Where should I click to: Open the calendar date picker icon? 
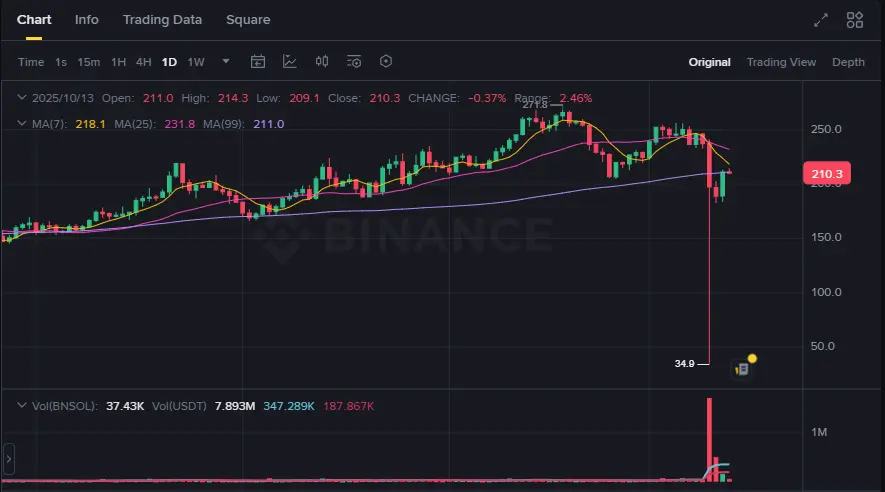[x=258, y=62]
